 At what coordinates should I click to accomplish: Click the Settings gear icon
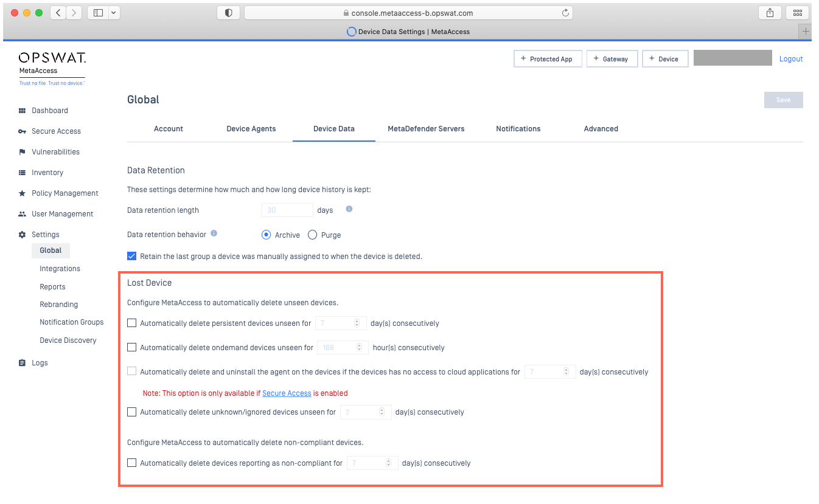point(22,235)
